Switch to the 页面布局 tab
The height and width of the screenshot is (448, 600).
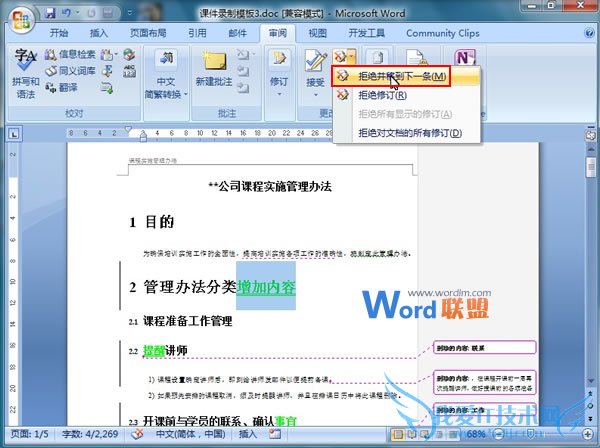(x=148, y=33)
